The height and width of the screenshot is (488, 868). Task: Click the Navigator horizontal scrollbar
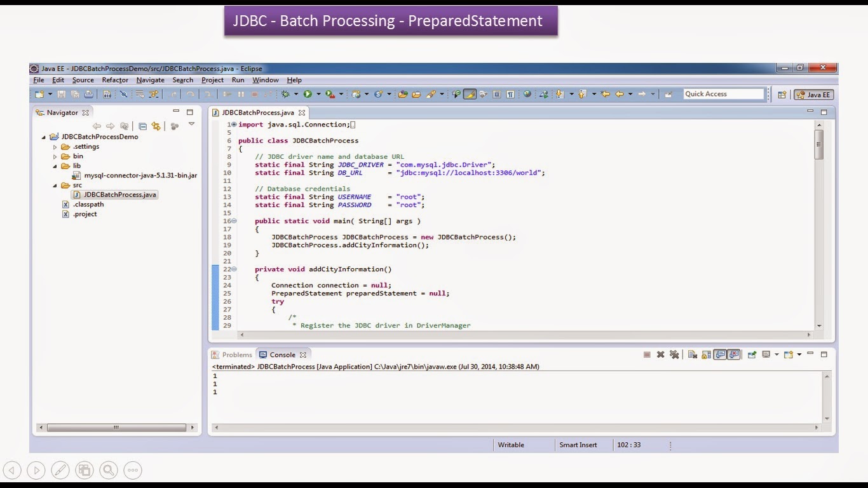[116, 428]
